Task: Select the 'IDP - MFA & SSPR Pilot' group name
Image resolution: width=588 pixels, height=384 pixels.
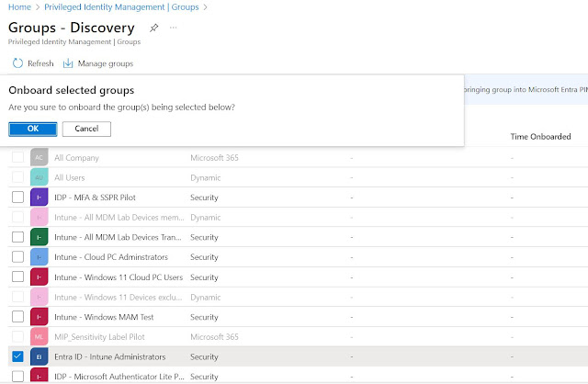Action: (x=95, y=198)
